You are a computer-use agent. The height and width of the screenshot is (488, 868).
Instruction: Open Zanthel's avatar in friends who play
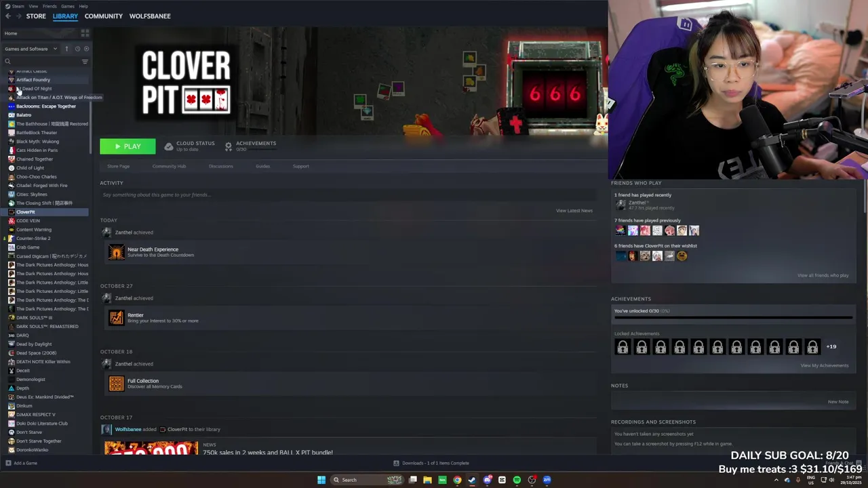click(620, 204)
